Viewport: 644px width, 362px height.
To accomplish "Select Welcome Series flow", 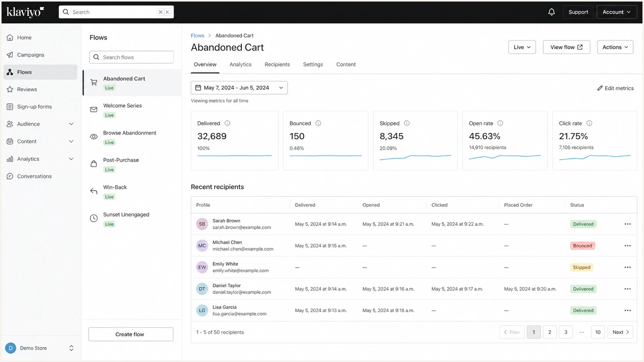I will coord(132,110).
